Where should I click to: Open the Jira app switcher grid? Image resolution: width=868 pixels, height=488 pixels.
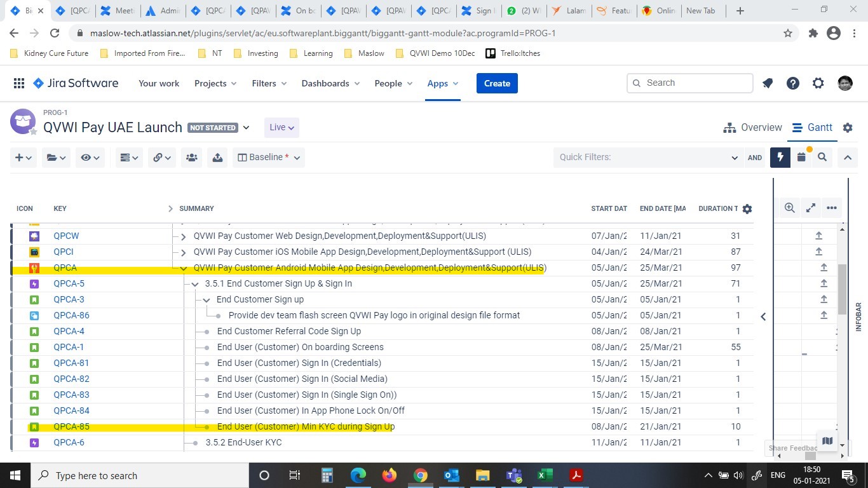pos(19,83)
